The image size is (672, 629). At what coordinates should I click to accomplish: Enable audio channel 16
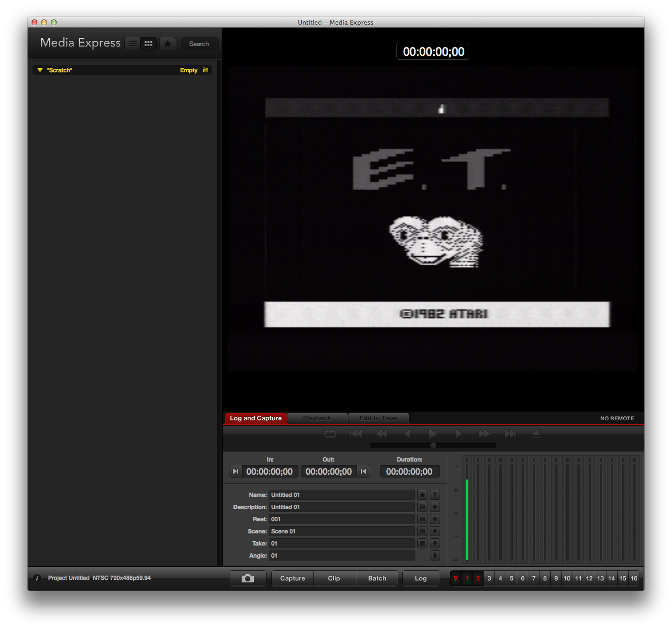[x=634, y=579]
